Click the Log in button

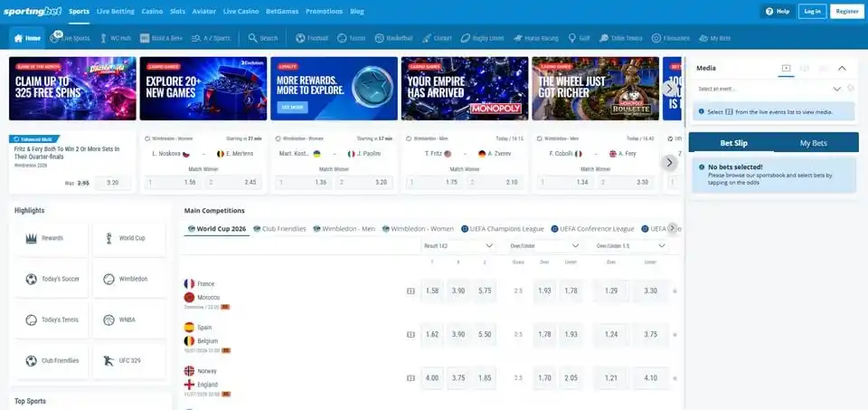coord(812,11)
